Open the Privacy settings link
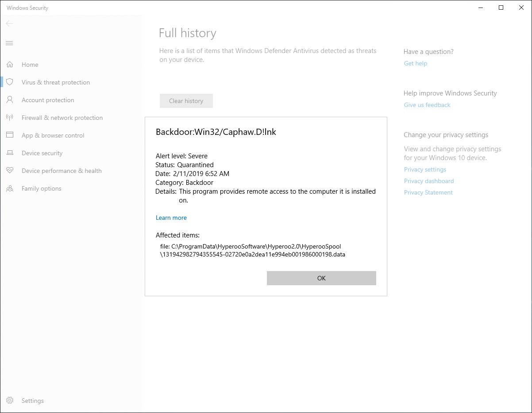532x413 pixels. (425, 169)
